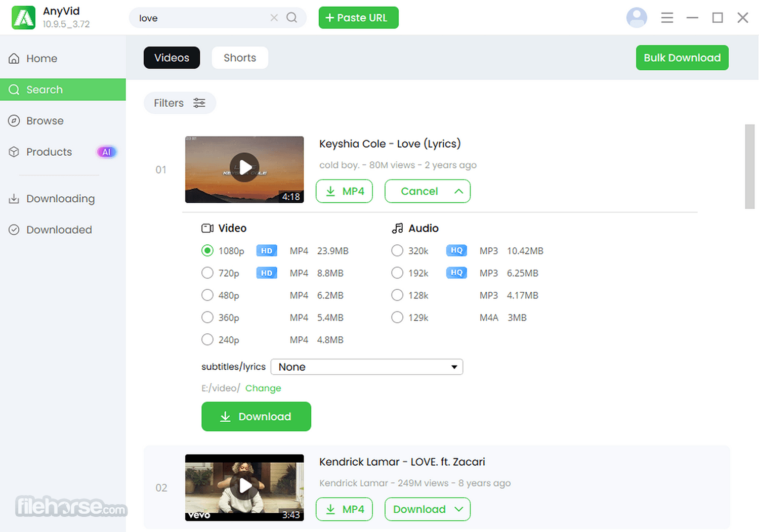Select the 129k M4A audio option

397,318
